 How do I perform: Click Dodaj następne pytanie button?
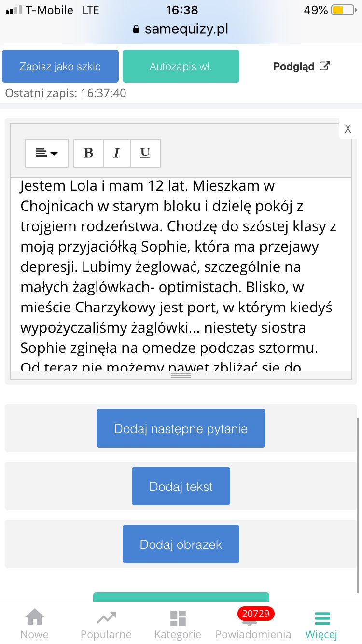(x=181, y=428)
